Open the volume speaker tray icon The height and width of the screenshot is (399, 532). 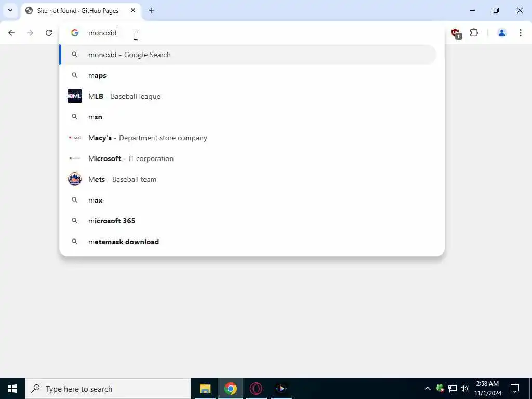[x=464, y=389]
